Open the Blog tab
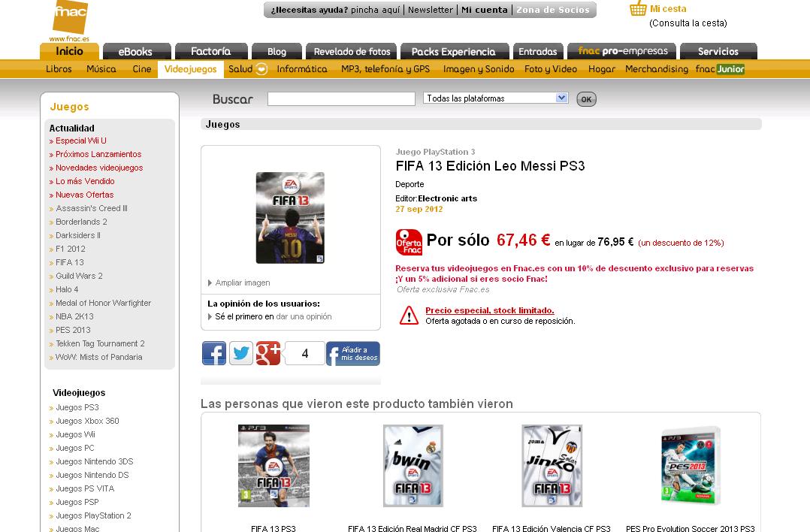Viewport: 810px width, 532px height. [277, 52]
